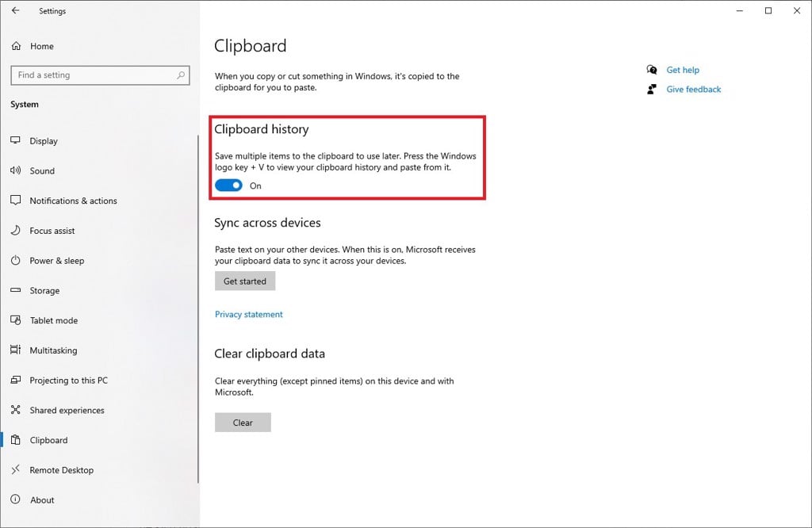Screen dimensions: 812x528
Task: Click the Clipboard page title
Action: tap(250, 45)
